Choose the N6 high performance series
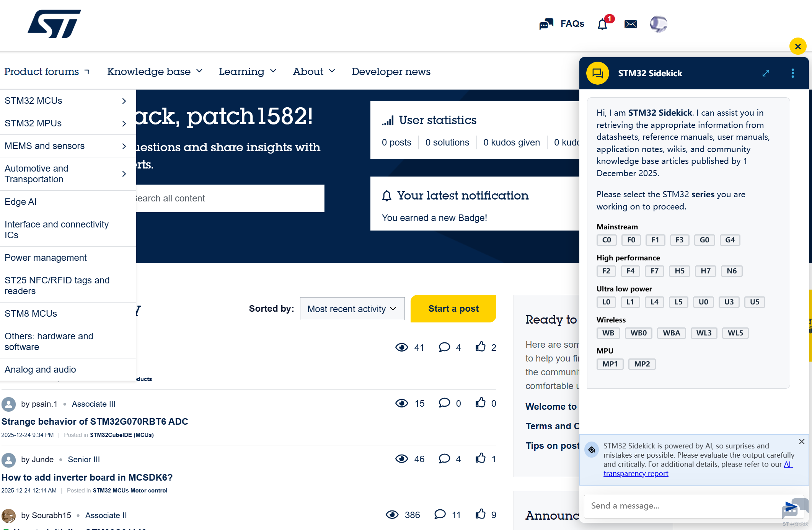Image resolution: width=812 pixels, height=530 pixels. (732, 271)
